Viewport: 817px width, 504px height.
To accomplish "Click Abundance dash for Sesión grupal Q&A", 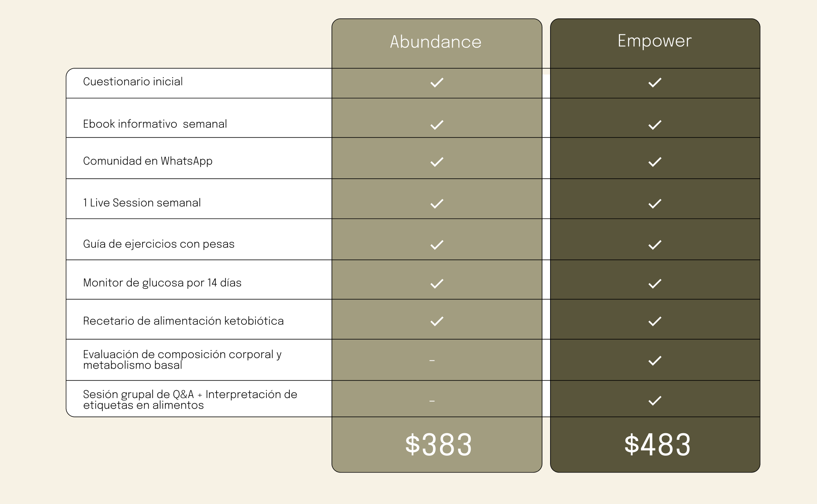I will point(432,401).
